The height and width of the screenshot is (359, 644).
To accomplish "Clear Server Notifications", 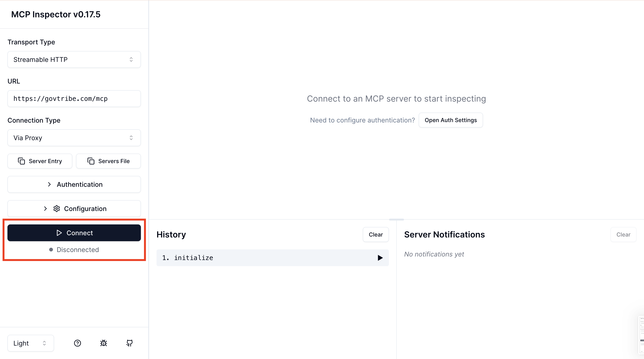I will click(x=623, y=234).
